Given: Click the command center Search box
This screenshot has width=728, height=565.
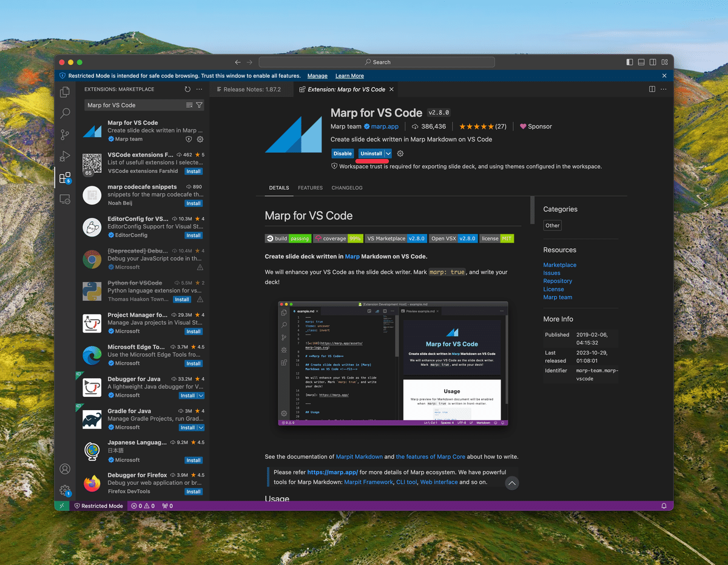Looking at the screenshot, I should [x=377, y=62].
